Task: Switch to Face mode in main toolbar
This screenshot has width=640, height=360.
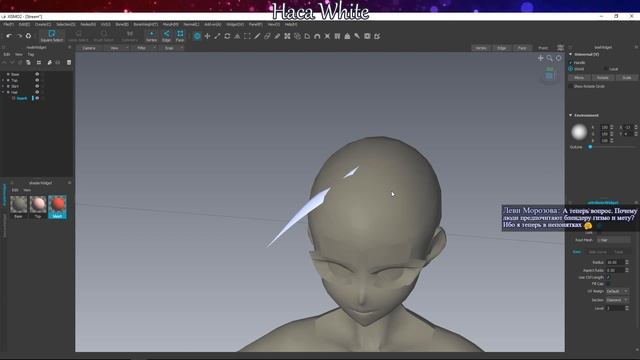Action: 180,36
